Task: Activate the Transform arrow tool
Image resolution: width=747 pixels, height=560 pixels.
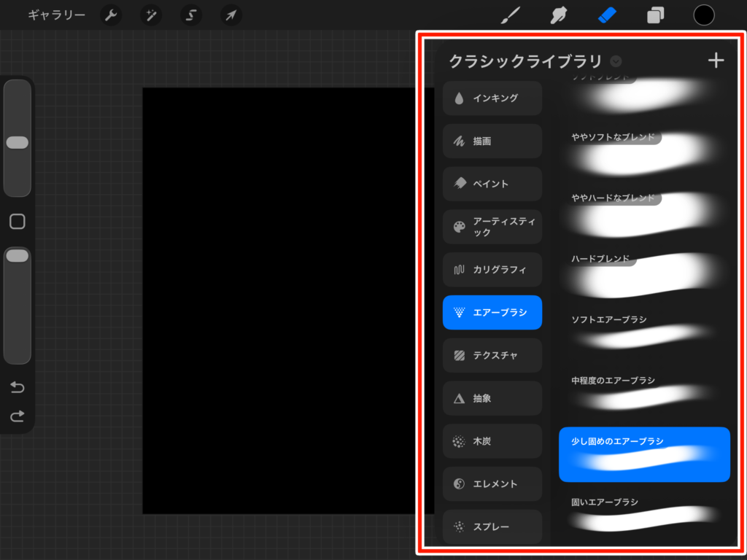Action: [231, 15]
